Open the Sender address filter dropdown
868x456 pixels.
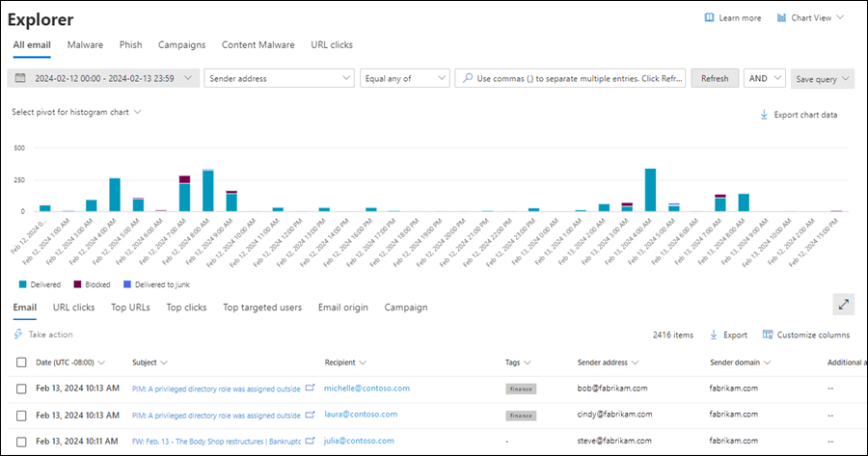[279, 78]
